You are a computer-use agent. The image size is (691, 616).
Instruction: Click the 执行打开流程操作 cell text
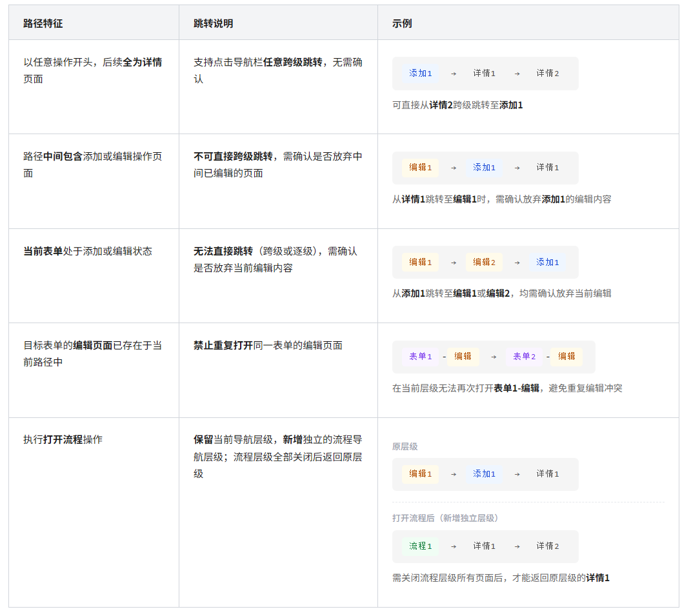(x=63, y=440)
